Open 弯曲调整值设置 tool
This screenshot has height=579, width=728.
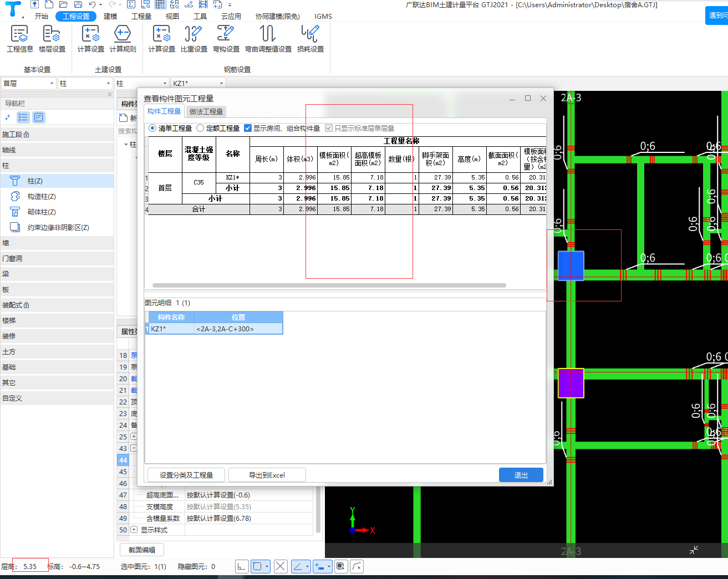coord(268,39)
